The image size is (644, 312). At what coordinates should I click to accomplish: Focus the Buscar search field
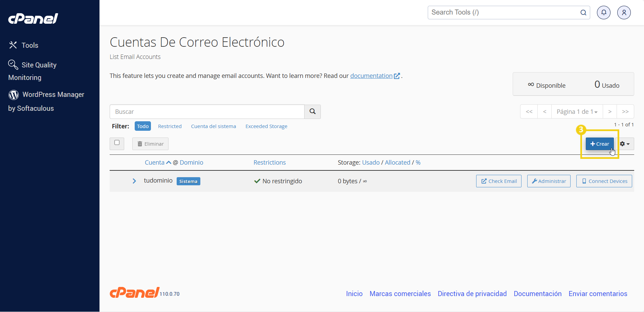point(207,111)
